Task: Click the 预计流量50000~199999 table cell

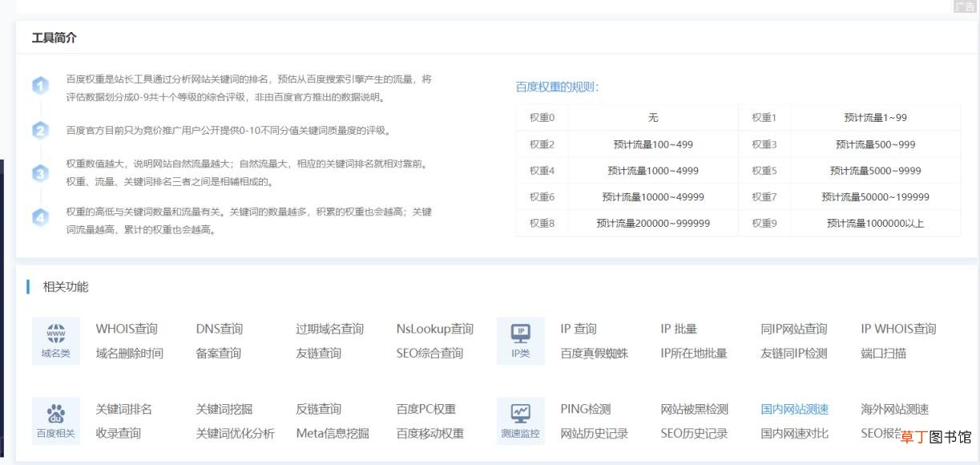Action: click(x=875, y=197)
